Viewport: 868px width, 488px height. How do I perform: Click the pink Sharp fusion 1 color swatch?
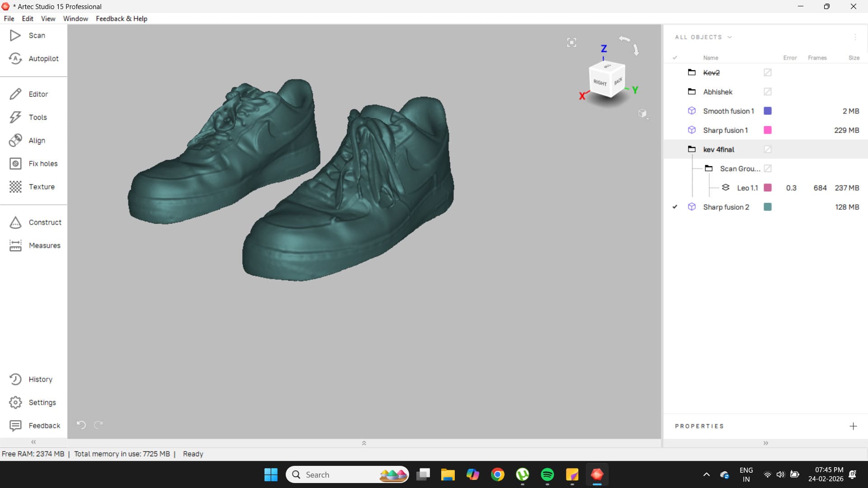(768, 130)
